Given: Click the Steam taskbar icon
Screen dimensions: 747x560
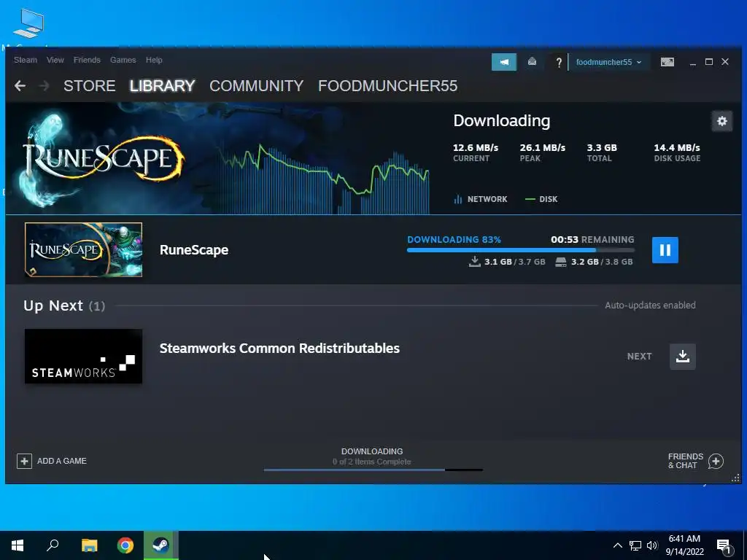Looking at the screenshot, I should pos(161,545).
